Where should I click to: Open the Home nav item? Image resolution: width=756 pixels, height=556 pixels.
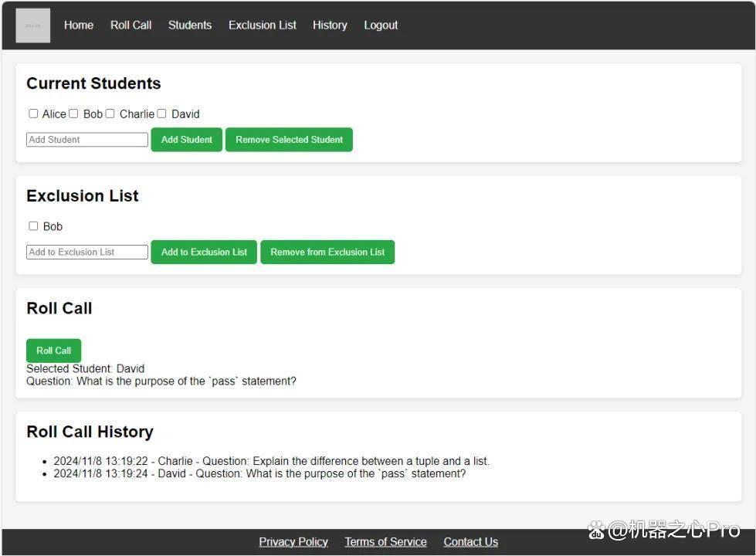[79, 25]
